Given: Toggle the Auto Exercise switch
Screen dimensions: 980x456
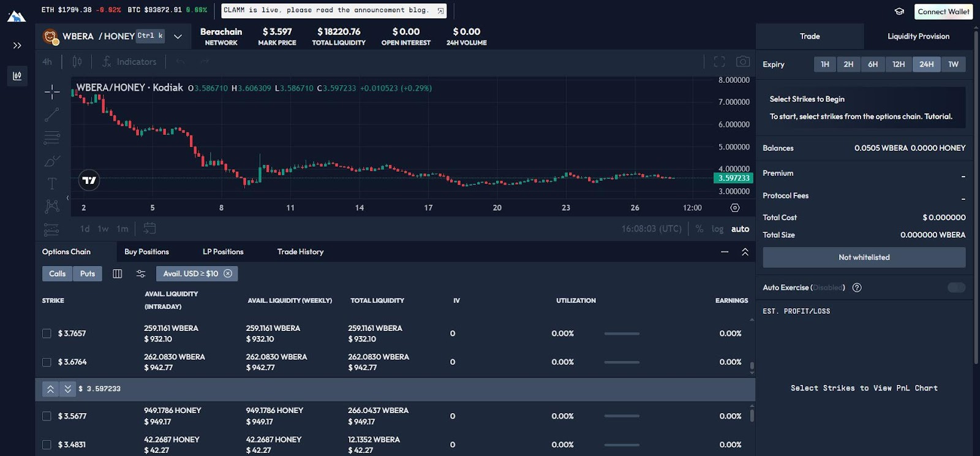Looking at the screenshot, I should click(956, 287).
